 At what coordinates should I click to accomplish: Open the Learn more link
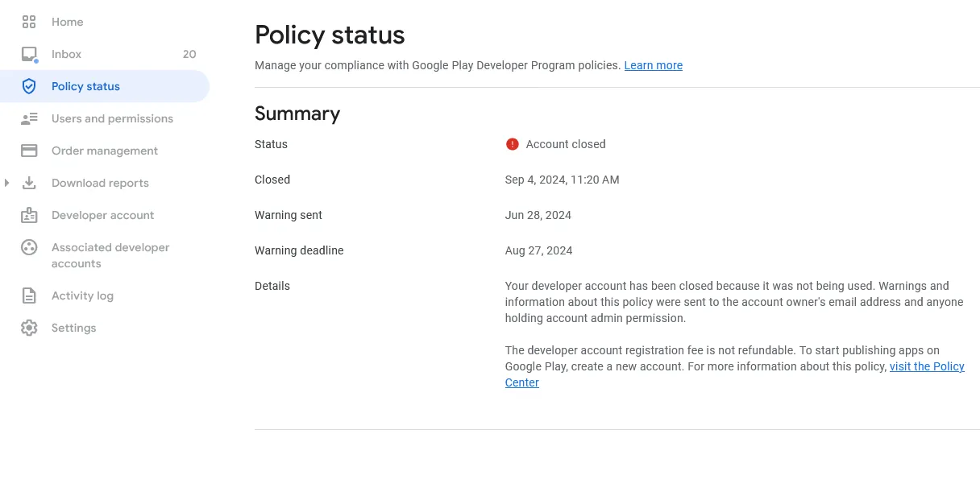(653, 65)
